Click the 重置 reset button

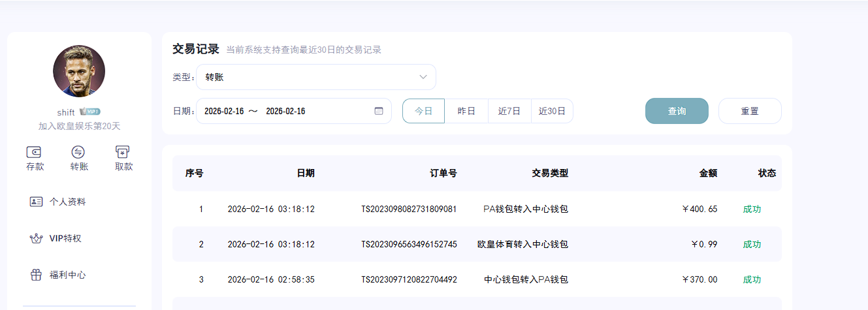point(750,111)
